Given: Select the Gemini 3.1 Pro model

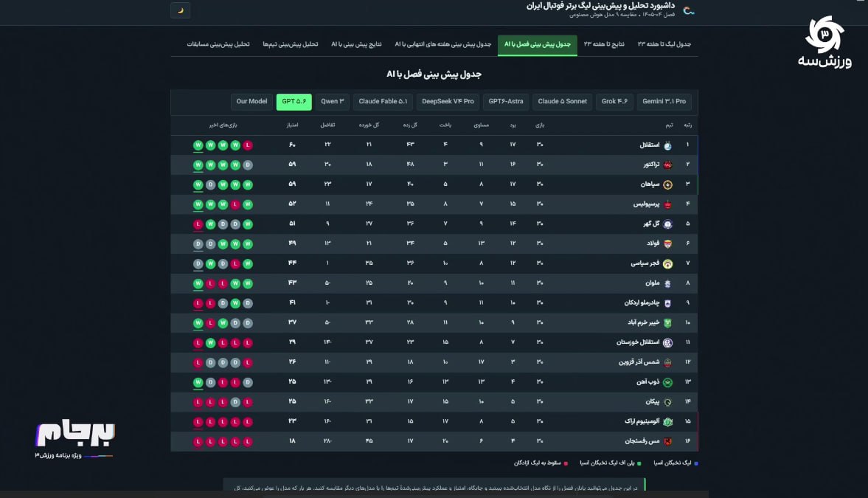Looking at the screenshot, I should (x=664, y=101).
